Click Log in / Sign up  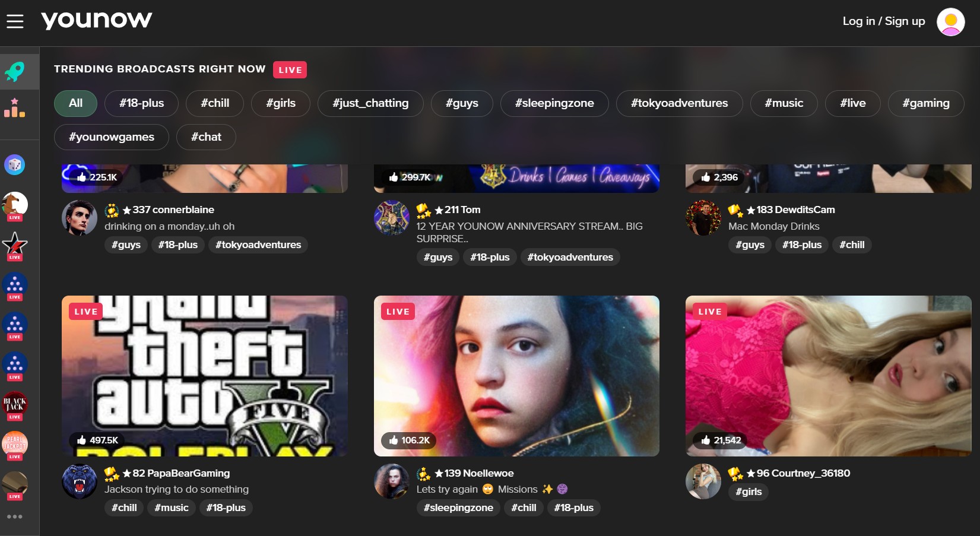tap(884, 21)
